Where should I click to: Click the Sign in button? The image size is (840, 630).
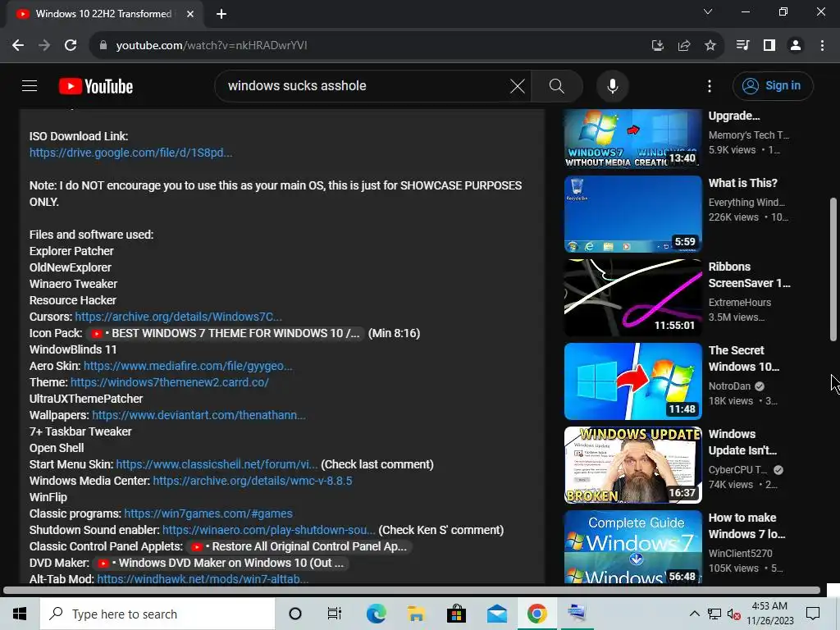pyautogui.click(x=773, y=85)
